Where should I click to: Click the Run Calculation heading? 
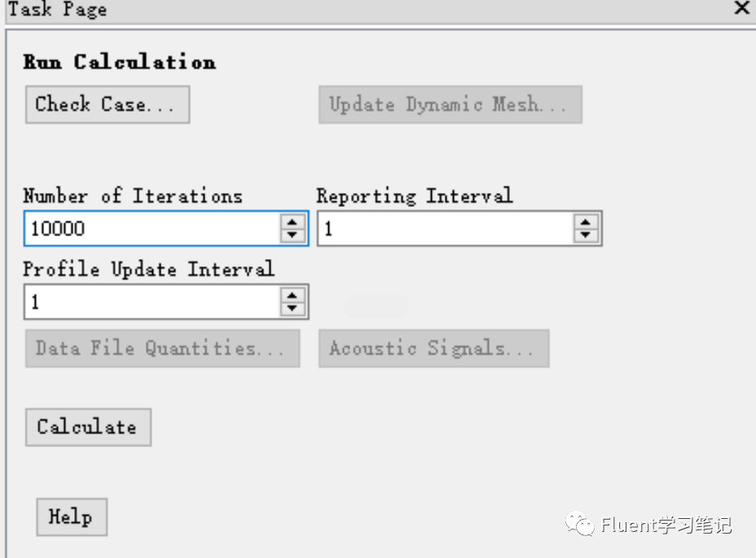pos(120,62)
